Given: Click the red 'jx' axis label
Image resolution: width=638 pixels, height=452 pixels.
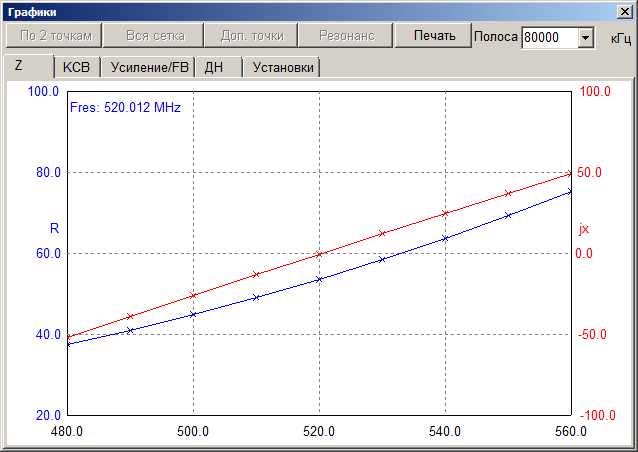Looking at the screenshot, I should [x=584, y=228].
